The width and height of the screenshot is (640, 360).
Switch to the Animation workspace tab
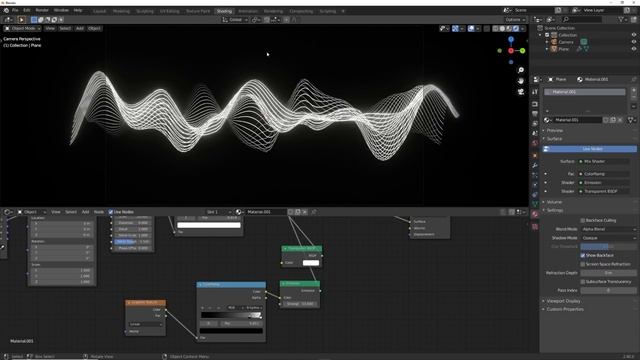pyautogui.click(x=248, y=11)
